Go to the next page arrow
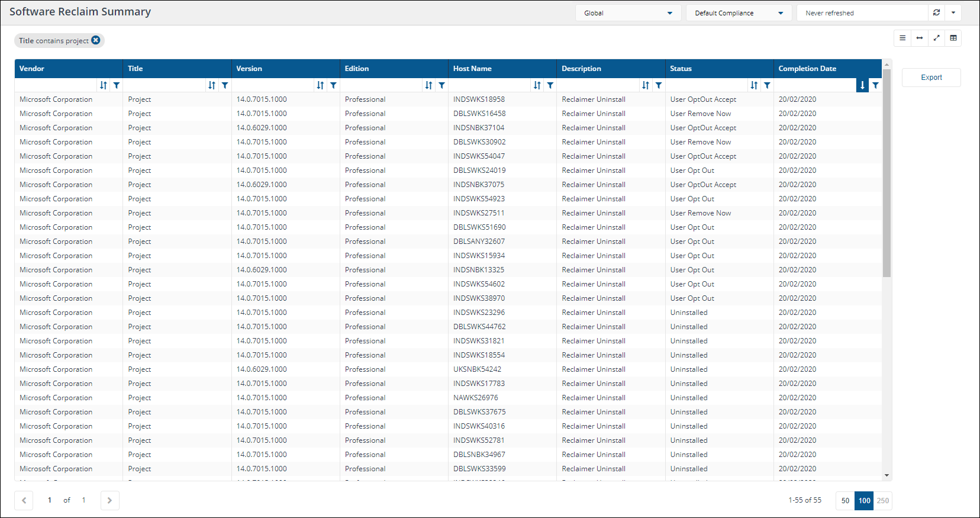The image size is (980, 518). 109,500
